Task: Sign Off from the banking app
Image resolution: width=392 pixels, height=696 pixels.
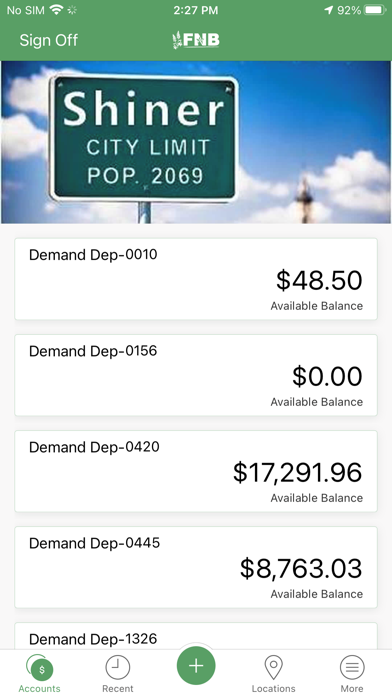Action: coord(48,40)
